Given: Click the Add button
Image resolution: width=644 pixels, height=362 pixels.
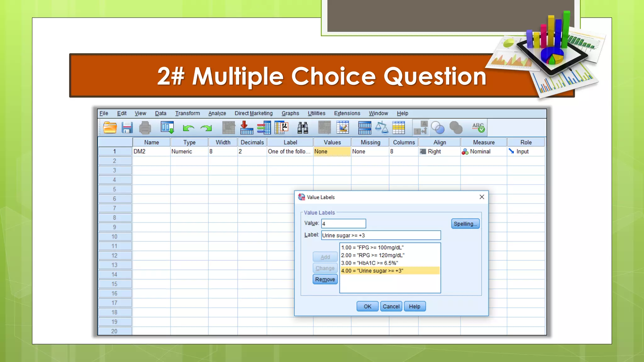Looking at the screenshot, I should (x=325, y=257).
